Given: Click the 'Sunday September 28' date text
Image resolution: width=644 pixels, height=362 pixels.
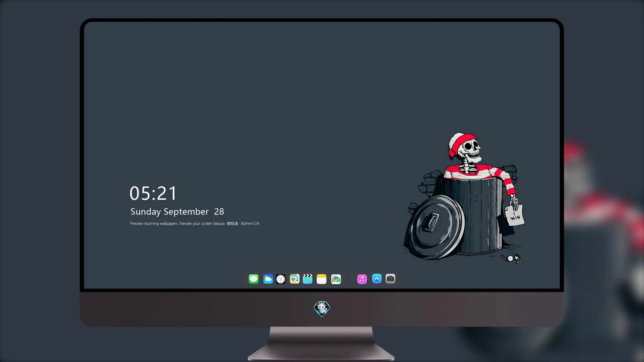Looking at the screenshot, I should click(x=177, y=212).
